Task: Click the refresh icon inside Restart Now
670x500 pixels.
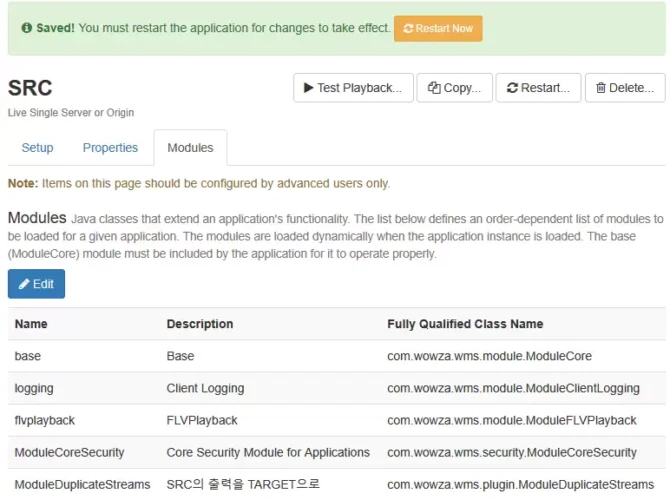Action: click(x=408, y=29)
